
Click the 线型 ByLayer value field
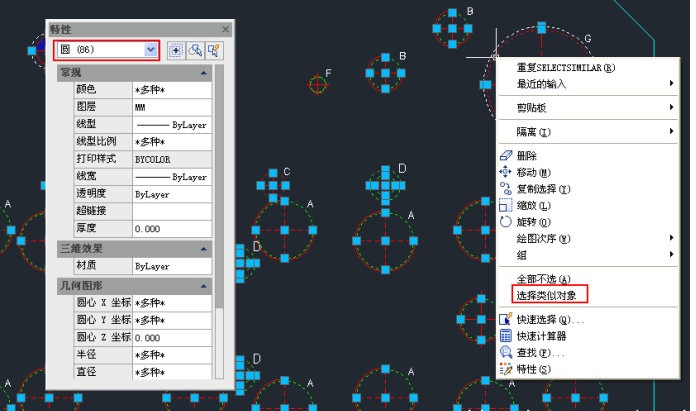pyautogui.click(x=172, y=125)
